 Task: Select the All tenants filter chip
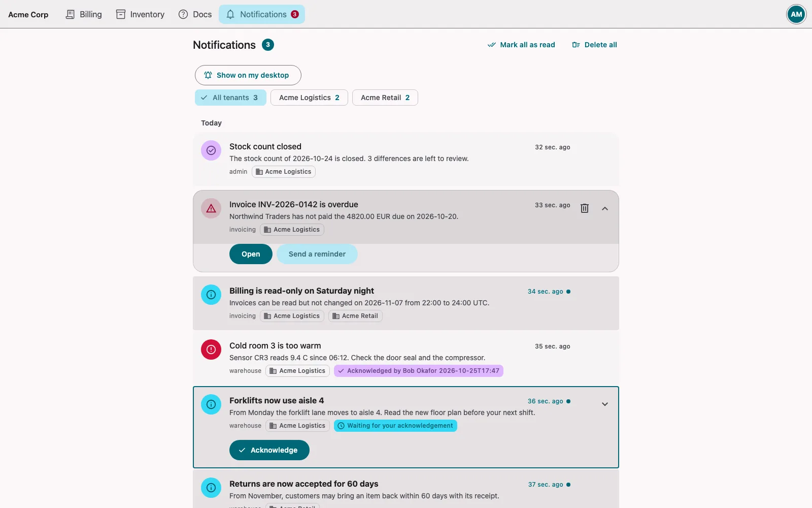tap(230, 98)
